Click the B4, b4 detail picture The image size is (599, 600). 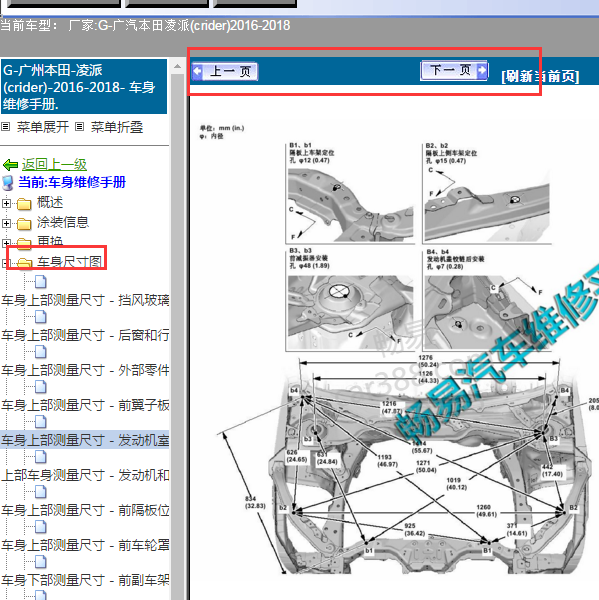pos(487,311)
